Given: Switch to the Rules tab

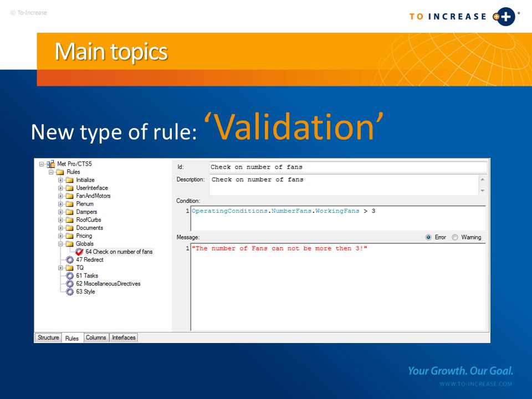Looking at the screenshot, I should (72, 338).
